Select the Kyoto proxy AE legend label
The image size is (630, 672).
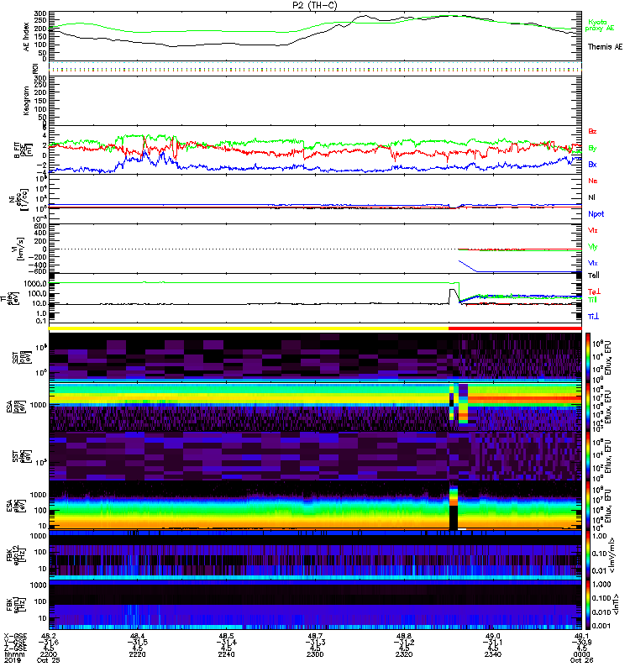pyautogui.click(x=599, y=25)
